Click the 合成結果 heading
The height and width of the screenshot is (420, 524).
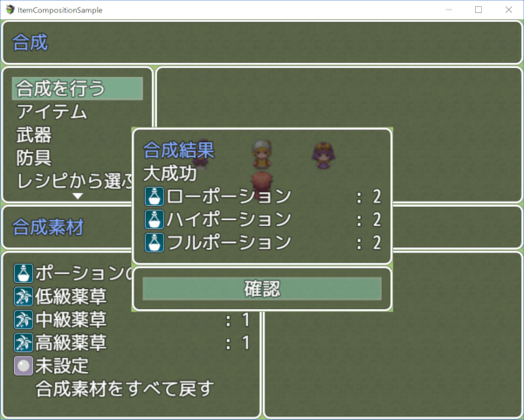[179, 150]
